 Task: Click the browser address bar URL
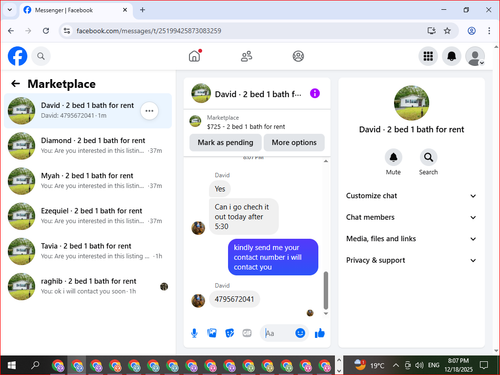[149, 31]
